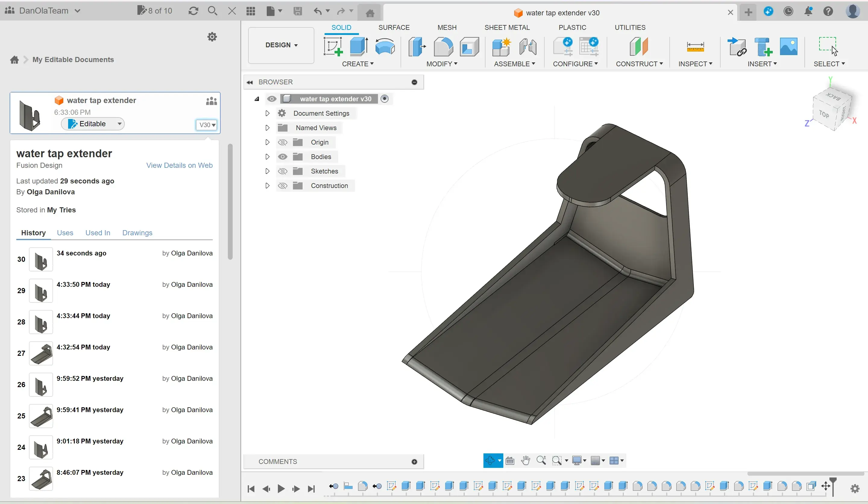Click the Top face of ViewCube
Screen dimensions: 868x504
click(x=824, y=114)
